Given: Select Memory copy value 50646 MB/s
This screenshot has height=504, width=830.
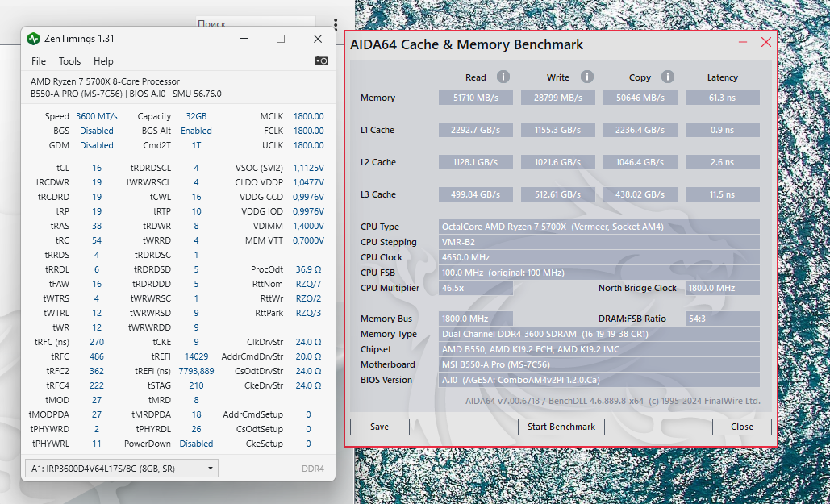Looking at the screenshot, I should point(640,98).
